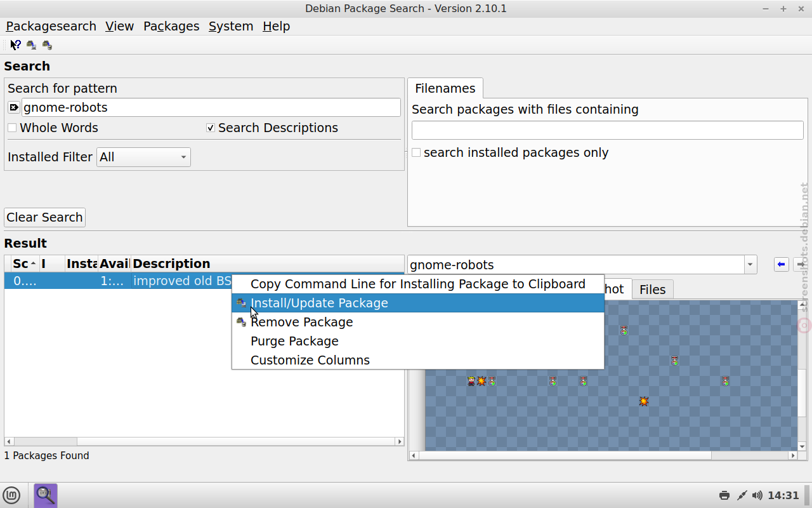Click the toolbar package database icon

tap(47, 44)
